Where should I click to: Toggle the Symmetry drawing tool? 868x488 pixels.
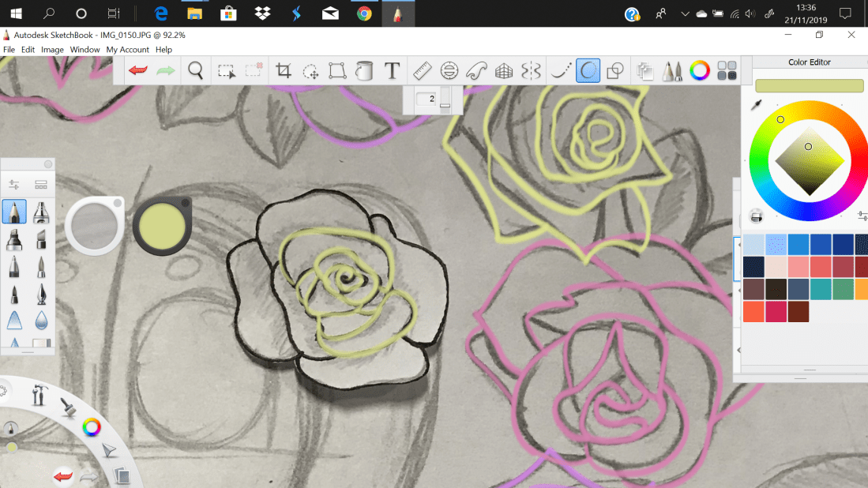coord(532,70)
